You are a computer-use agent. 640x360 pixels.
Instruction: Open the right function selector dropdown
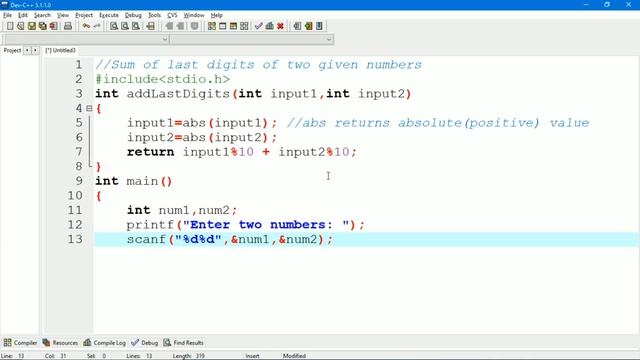click(329, 40)
